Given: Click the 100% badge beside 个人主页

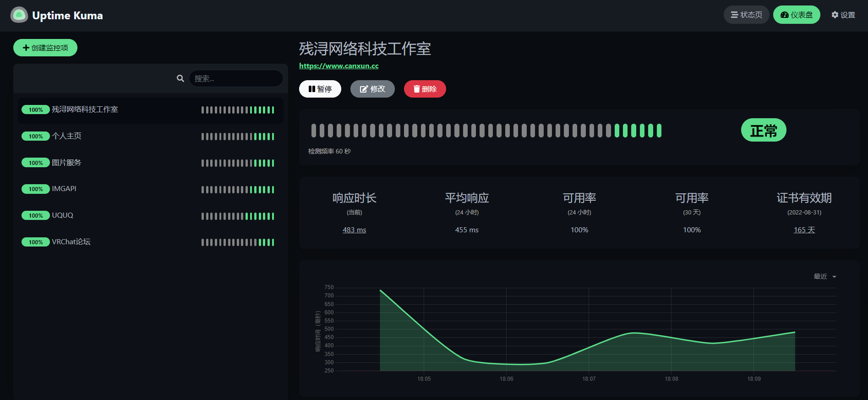Looking at the screenshot, I should click(x=36, y=136).
